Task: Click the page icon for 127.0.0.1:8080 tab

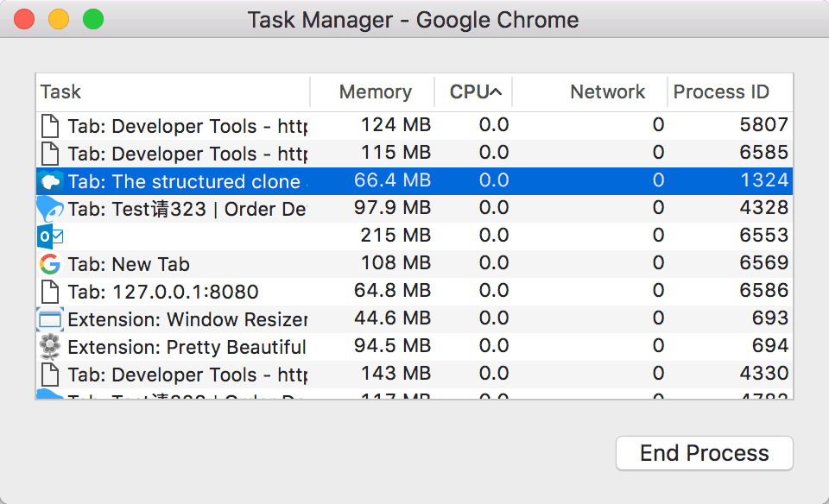Action: click(50, 292)
